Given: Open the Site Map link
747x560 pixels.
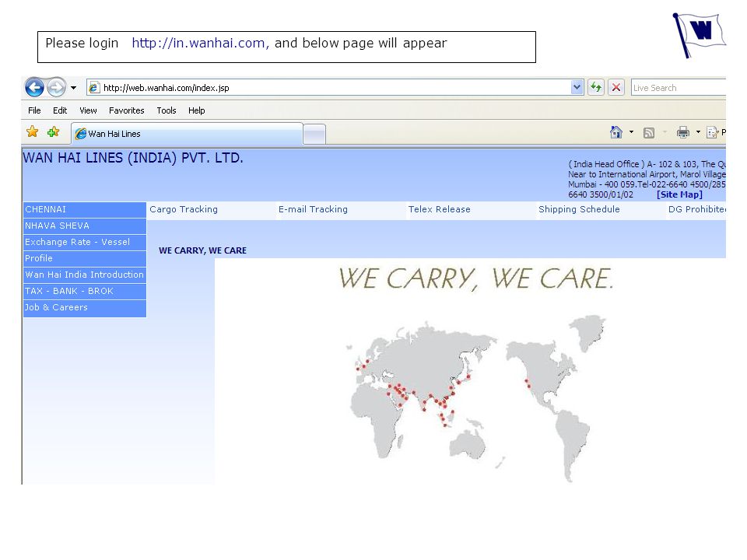Looking at the screenshot, I should 679,194.
